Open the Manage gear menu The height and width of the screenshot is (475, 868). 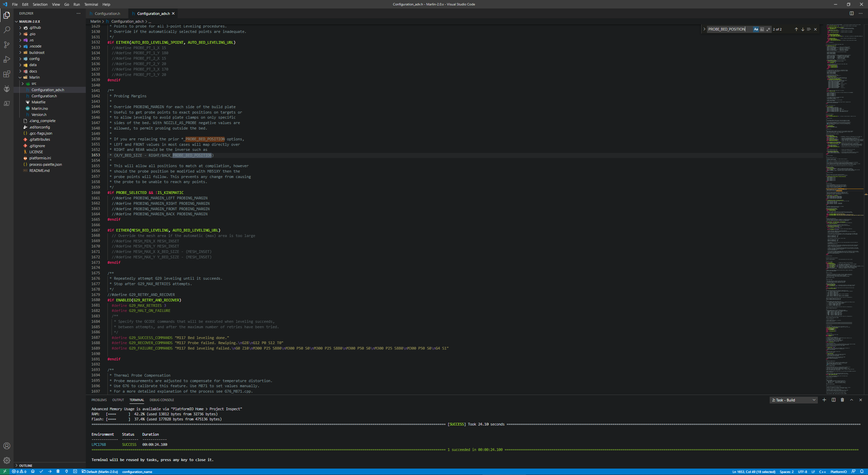coord(7,460)
